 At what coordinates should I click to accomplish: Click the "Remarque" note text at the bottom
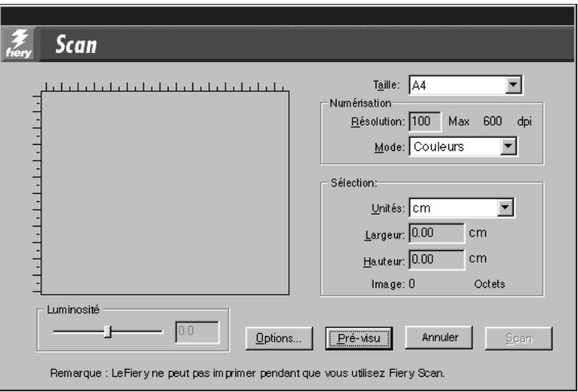(248, 373)
